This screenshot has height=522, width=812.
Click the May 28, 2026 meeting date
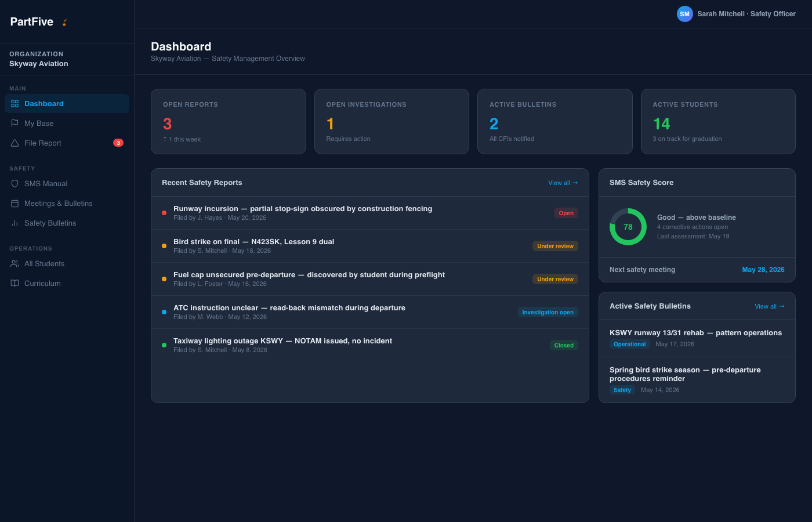point(763,270)
